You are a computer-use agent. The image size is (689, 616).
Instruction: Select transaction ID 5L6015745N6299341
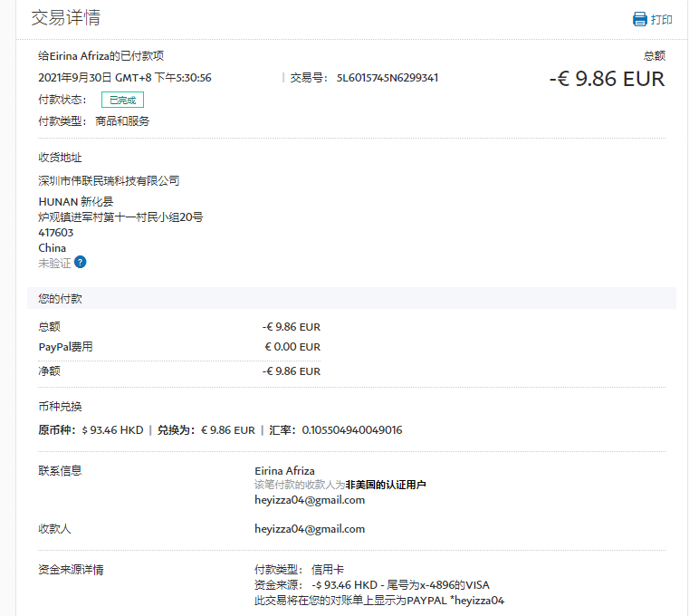pos(388,78)
